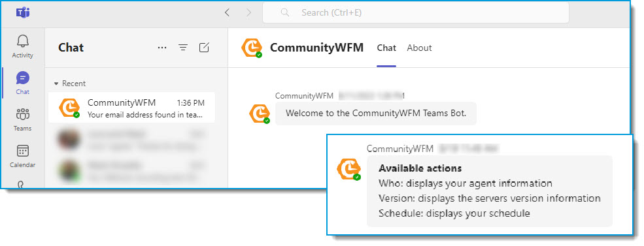
Task: Click the 'Available actions' heading
Action: 420,168
